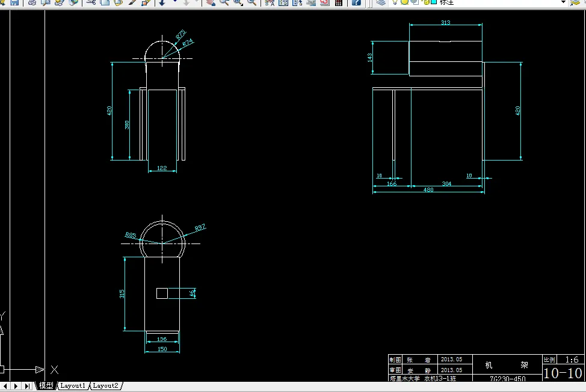
Task: Select the 166 dimension text
Action: [x=392, y=184]
